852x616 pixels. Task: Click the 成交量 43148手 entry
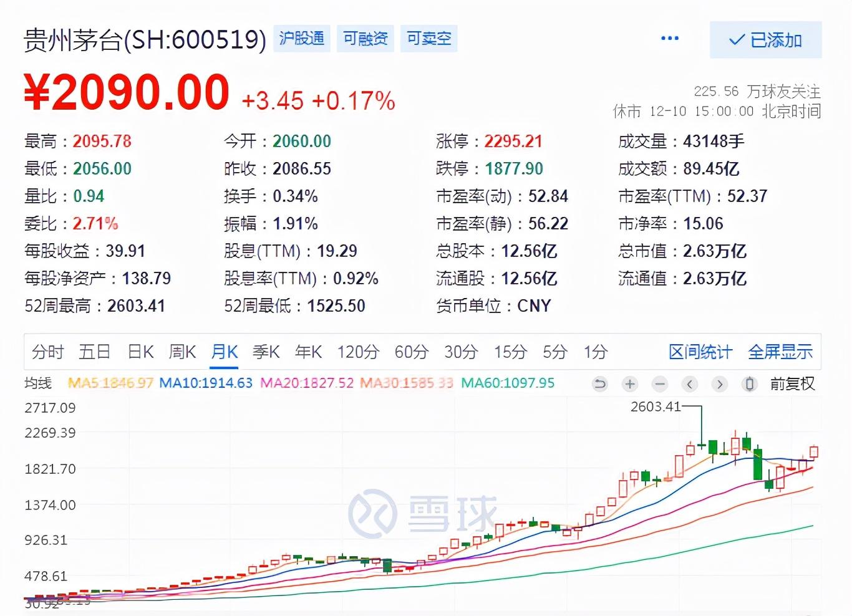681,142
